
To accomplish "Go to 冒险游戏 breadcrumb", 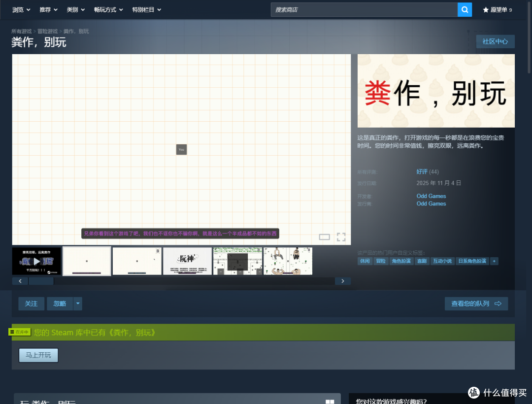I will pyautogui.click(x=47, y=31).
